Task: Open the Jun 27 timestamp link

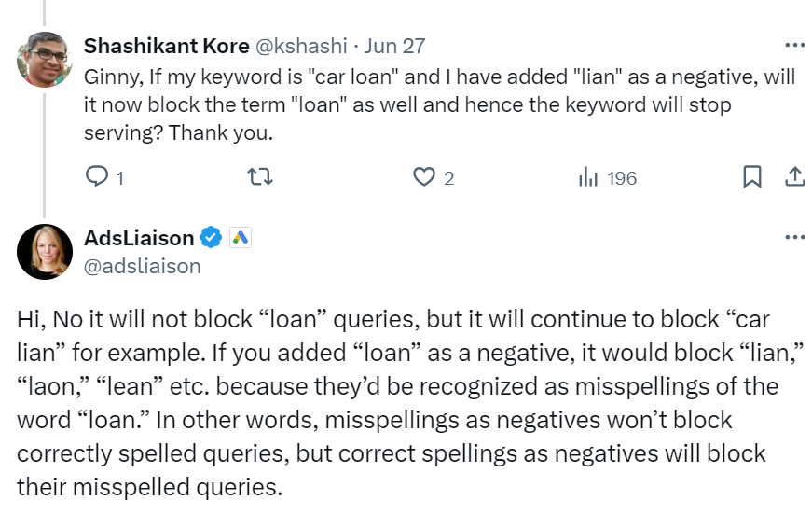Action: (x=394, y=46)
